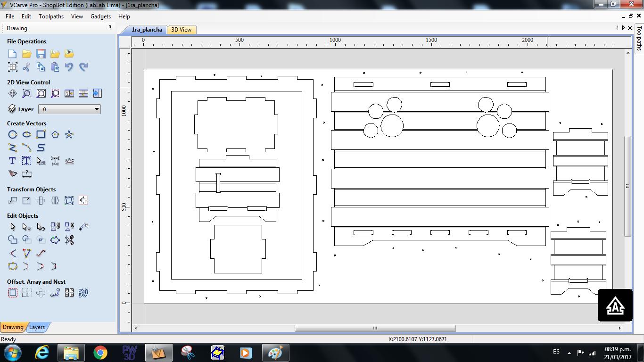Choose the Node Editing arrow tool
The height and width of the screenshot is (362, 644).
27,227
